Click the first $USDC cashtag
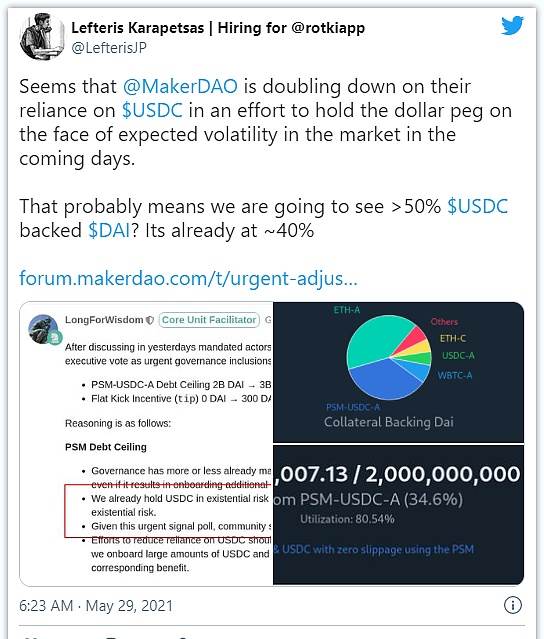 [x=152, y=110]
